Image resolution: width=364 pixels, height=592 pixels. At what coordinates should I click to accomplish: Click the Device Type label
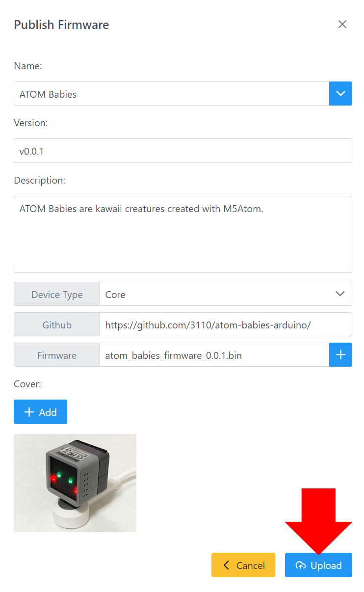[57, 295]
